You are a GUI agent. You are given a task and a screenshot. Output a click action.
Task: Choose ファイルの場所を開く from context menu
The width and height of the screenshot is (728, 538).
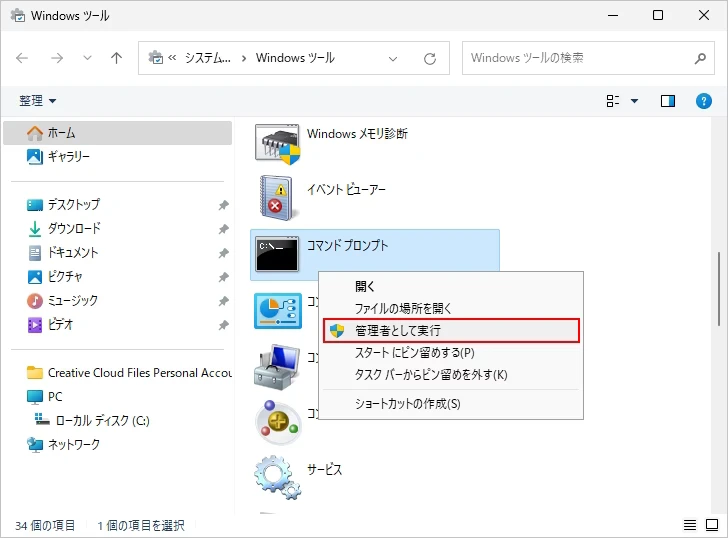point(451,309)
